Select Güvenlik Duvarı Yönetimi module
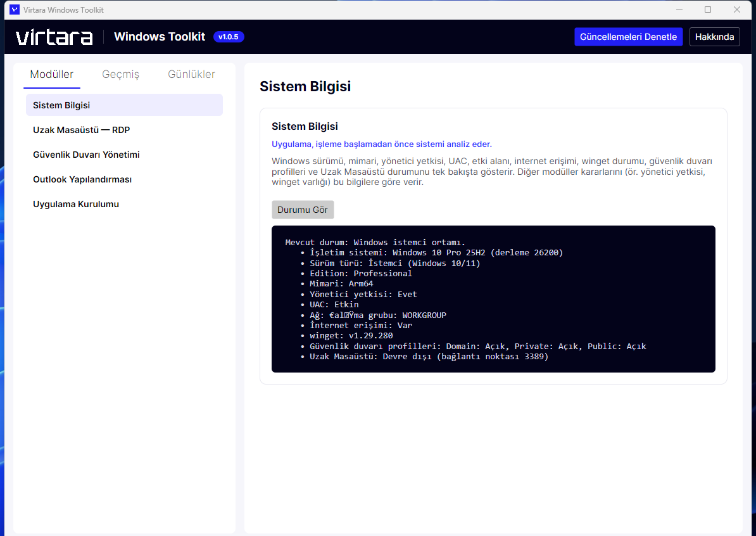This screenshot has height=536, width=756. pos(124,155)
